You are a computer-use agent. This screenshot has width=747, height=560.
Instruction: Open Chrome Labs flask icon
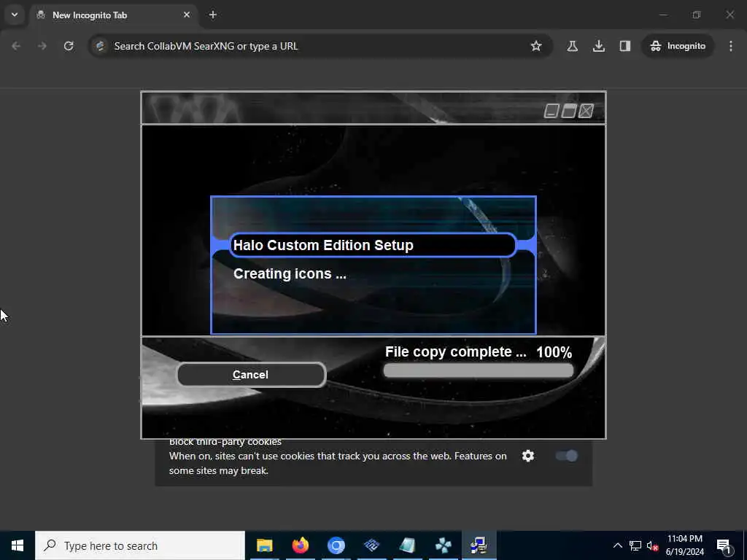pyautogui.click(x=572, y=46)
